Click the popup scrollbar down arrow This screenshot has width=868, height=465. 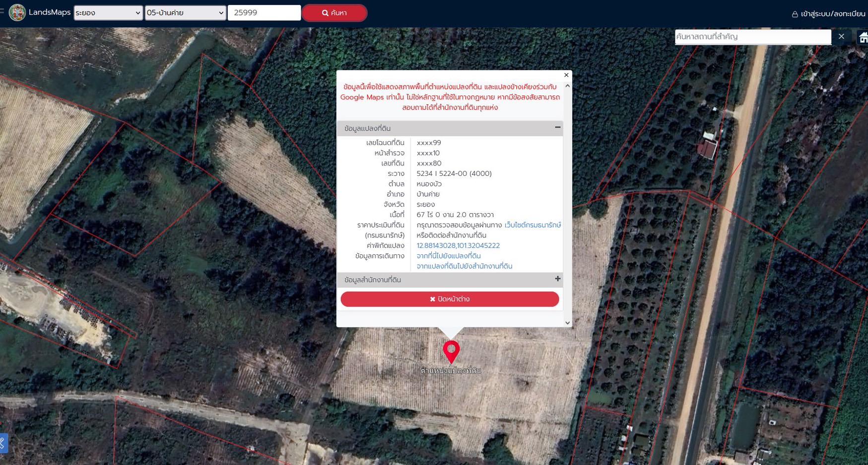pyautogui.click(x=568, y=322)
